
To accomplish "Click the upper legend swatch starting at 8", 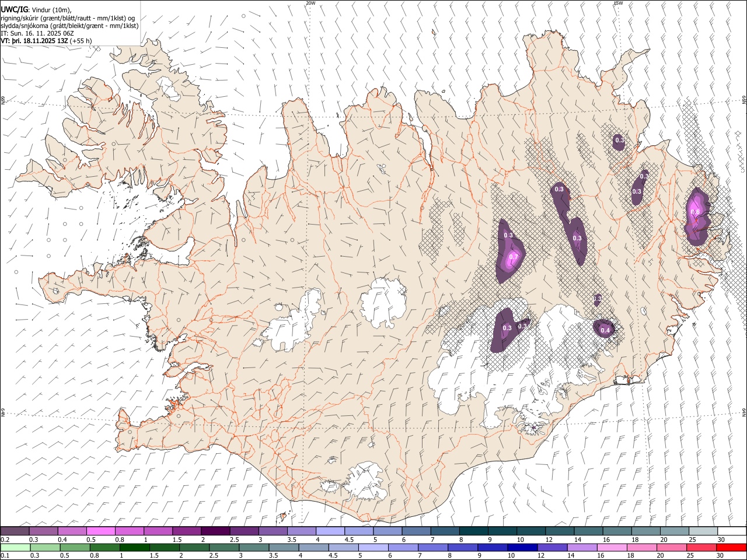I will [x=473, y=531].
